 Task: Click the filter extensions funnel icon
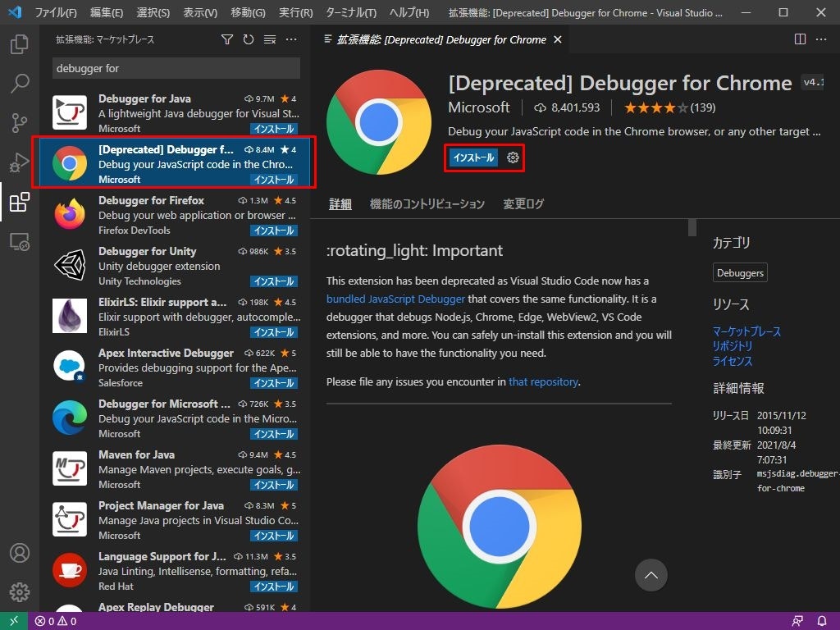227,39
